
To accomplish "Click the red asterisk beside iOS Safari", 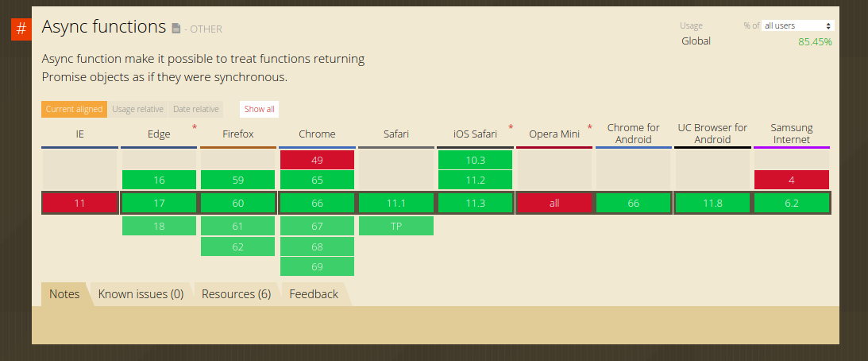I will pyautogui.click(x=511, y=127).
